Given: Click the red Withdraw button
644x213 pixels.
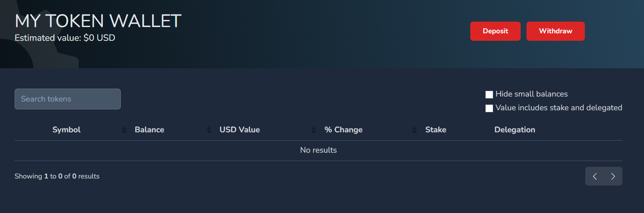Looking at the screenshot, I should tap(556, 31).
